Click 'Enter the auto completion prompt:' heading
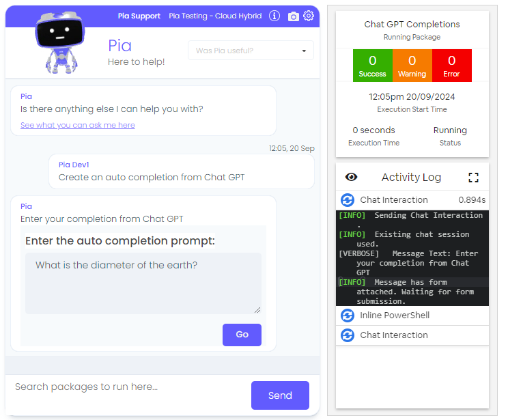 (x=120, y=241)
